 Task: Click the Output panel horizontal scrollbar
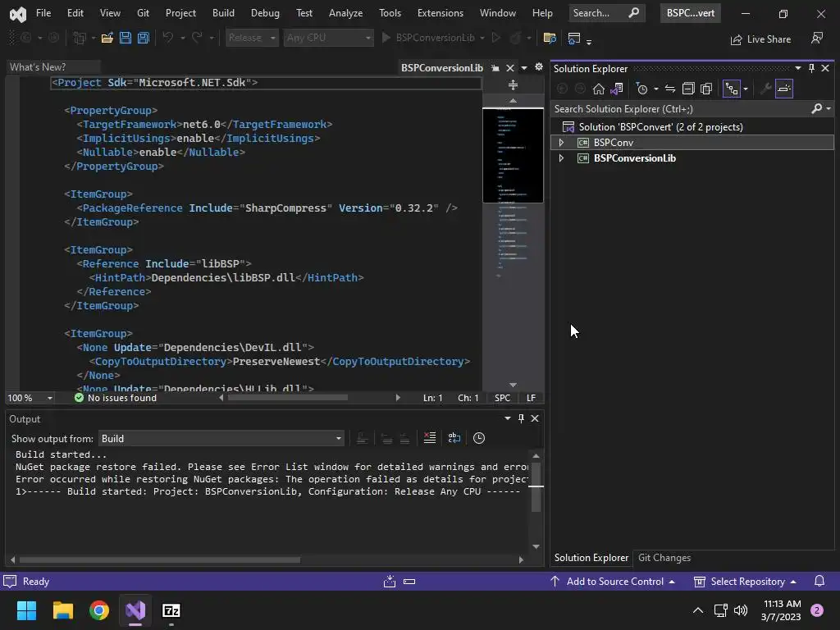tap(160, 559)
